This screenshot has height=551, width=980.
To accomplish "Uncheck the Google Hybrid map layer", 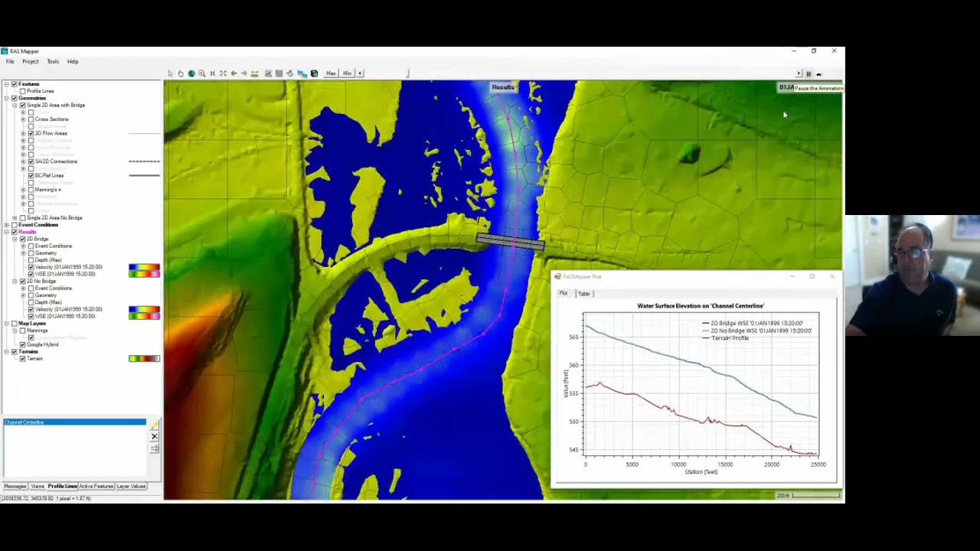I will (x=22, y=344).
